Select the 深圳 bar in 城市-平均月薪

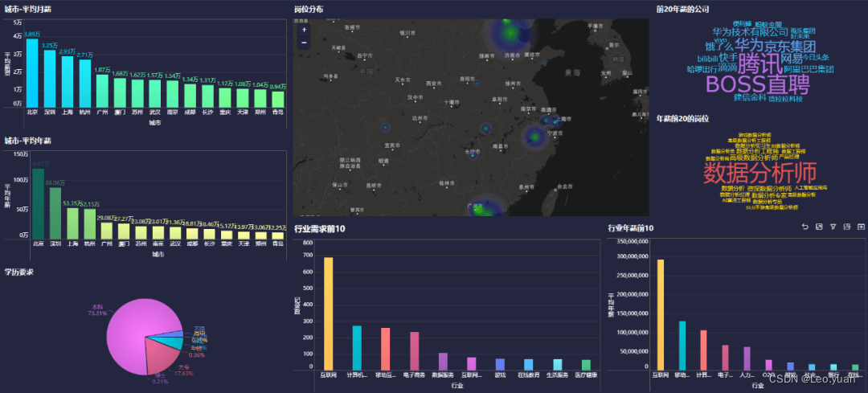click(x=50, y=79)
